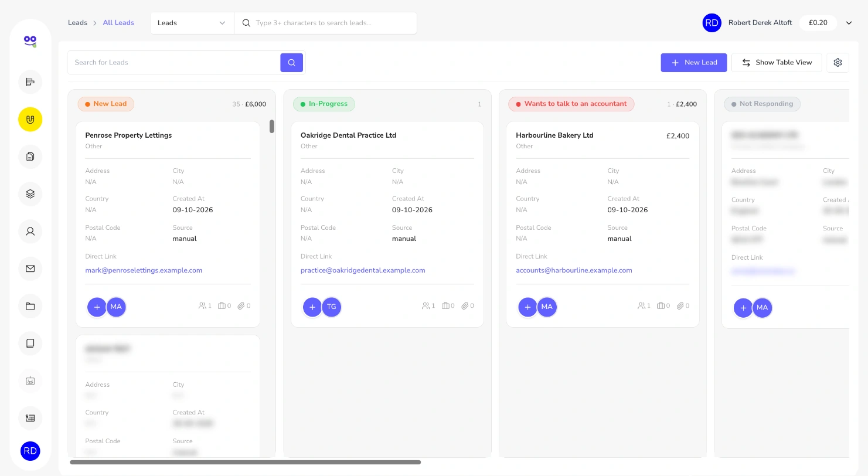Focus the global search leads field
The height and width of the screenshot is (476, 868).
tap(325, 23)
